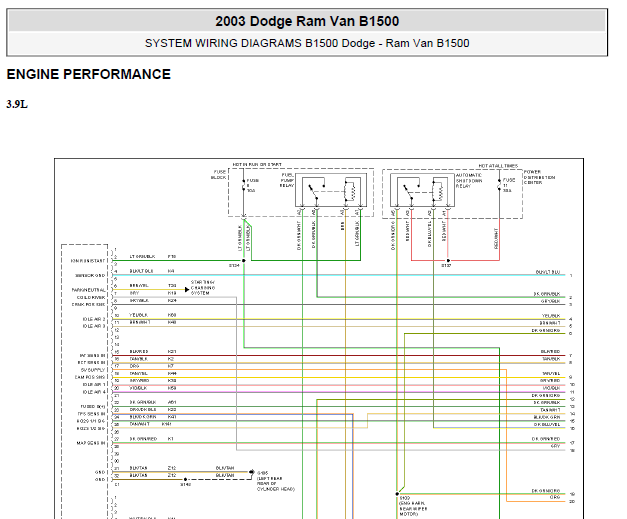
Task: Click the "SENSOR GND" pin label
Action: (90, 275)
